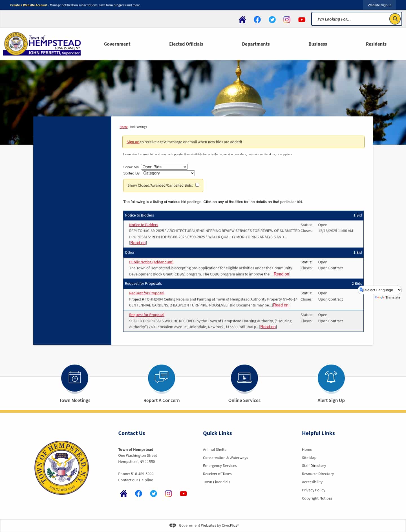Open Request for Proposal for Ceiling Repairs

[147, 293]
